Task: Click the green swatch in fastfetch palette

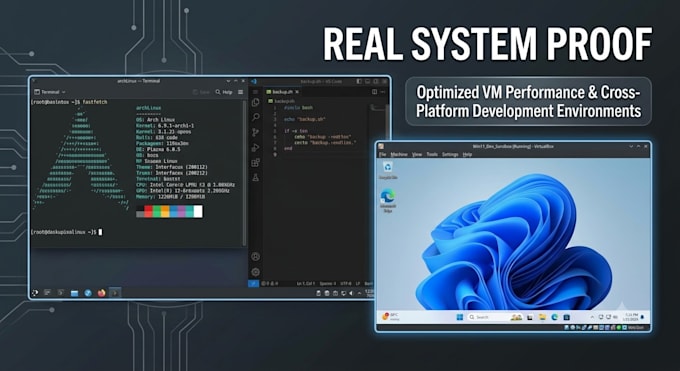Action: point(157,211)
